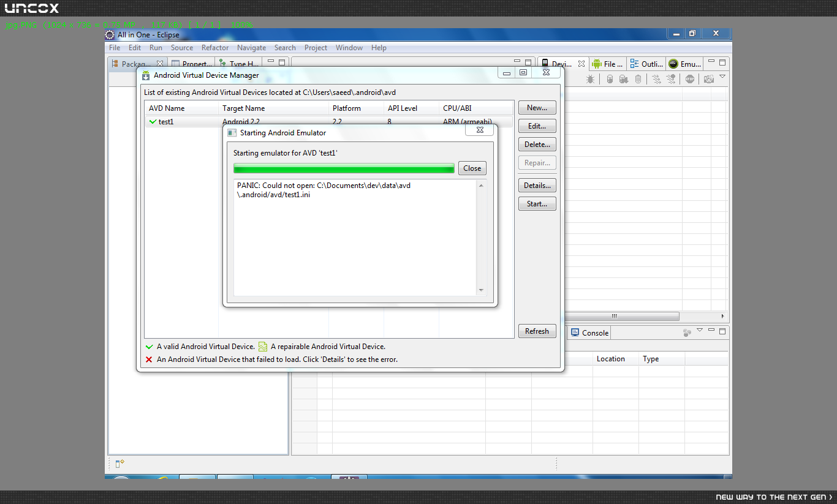Open the Run menu
The height and width of the screenshot is (504, 837).
pyautogui.click(x=156, y=48)
